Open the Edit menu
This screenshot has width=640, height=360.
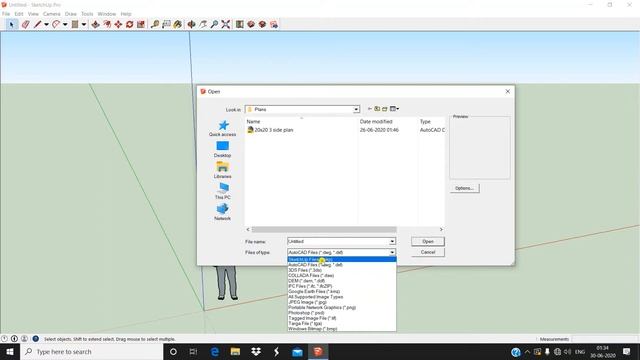[x=19, y=14]
